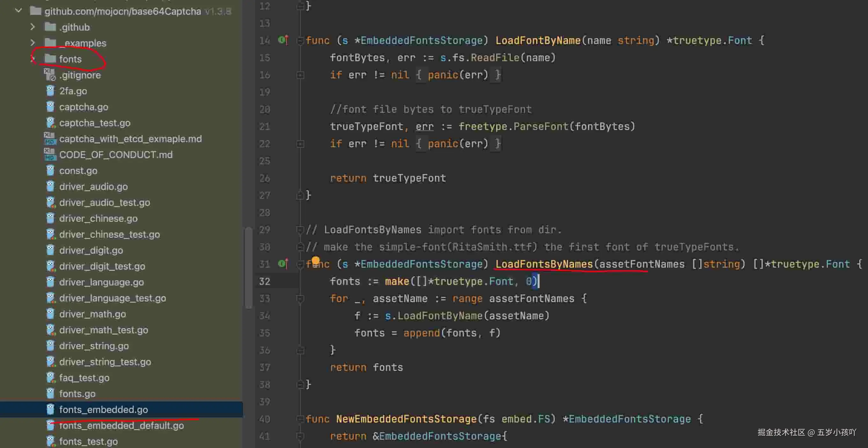Select the fonts folder in project tree
Screen dimensions: 868x448
tap(70, 59)
